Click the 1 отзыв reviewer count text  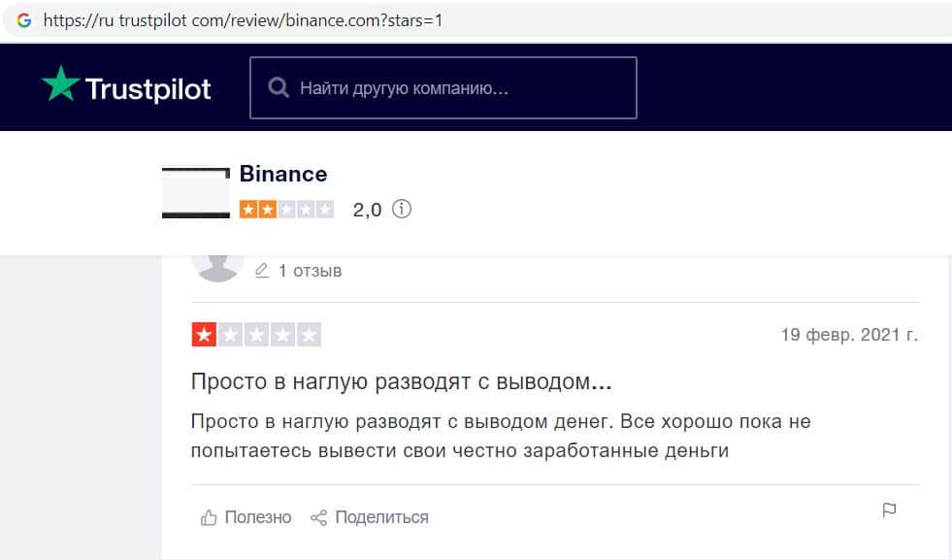point(310,271)
